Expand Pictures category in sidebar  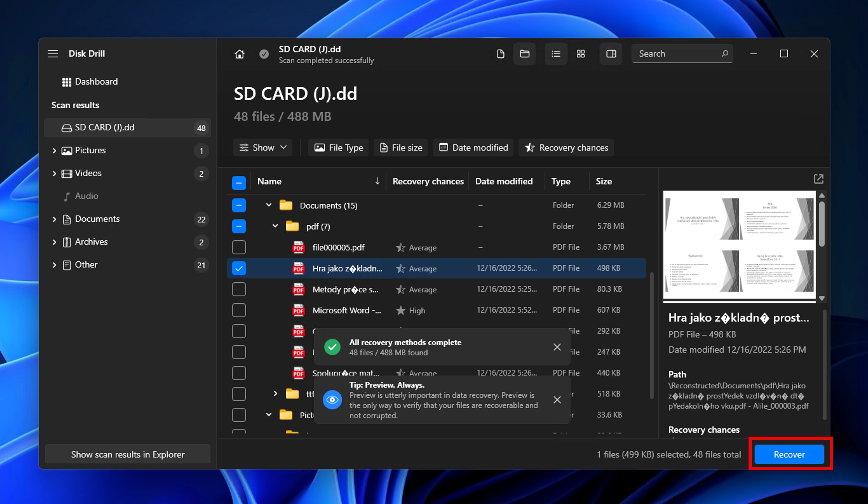point(54,150)
